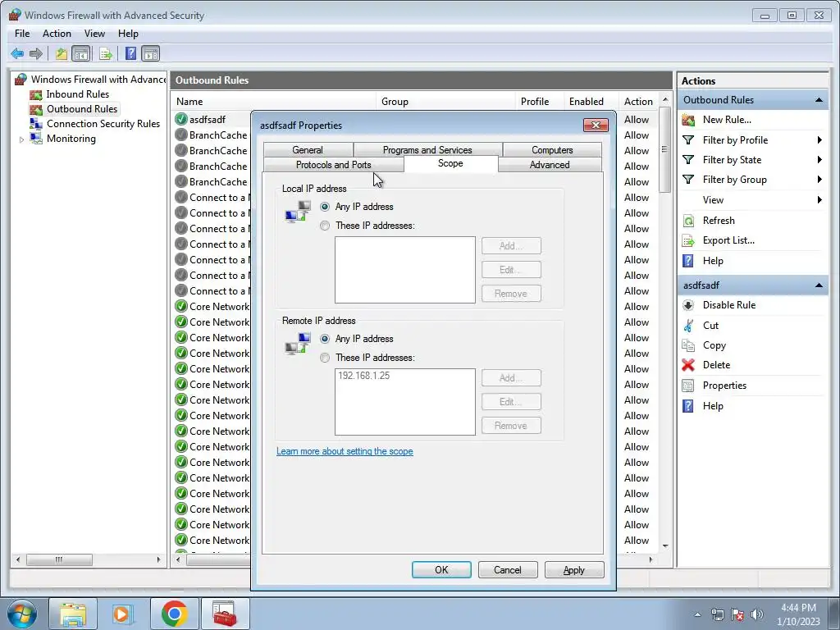Collapse the Outbound Rules actions section

(x=819, y=100)
